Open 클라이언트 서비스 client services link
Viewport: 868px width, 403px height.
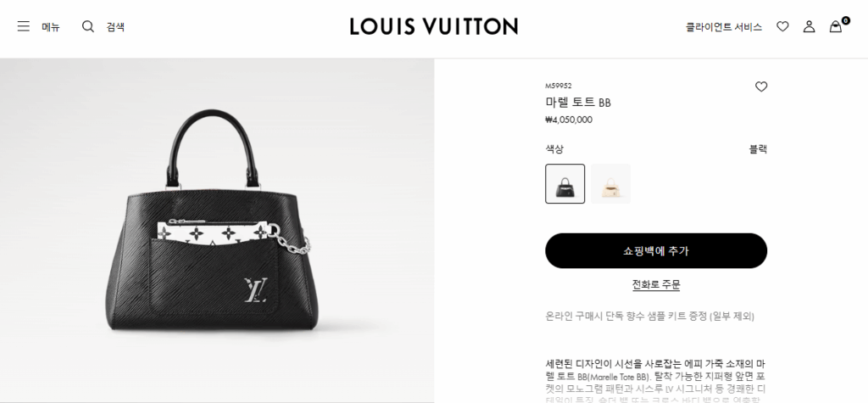coord(724,26)
